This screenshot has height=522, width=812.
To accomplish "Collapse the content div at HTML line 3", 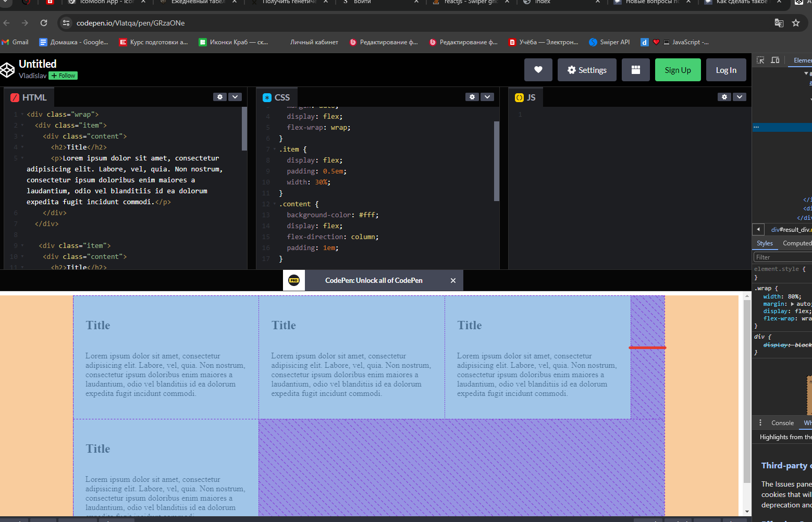I will (22, 136).
